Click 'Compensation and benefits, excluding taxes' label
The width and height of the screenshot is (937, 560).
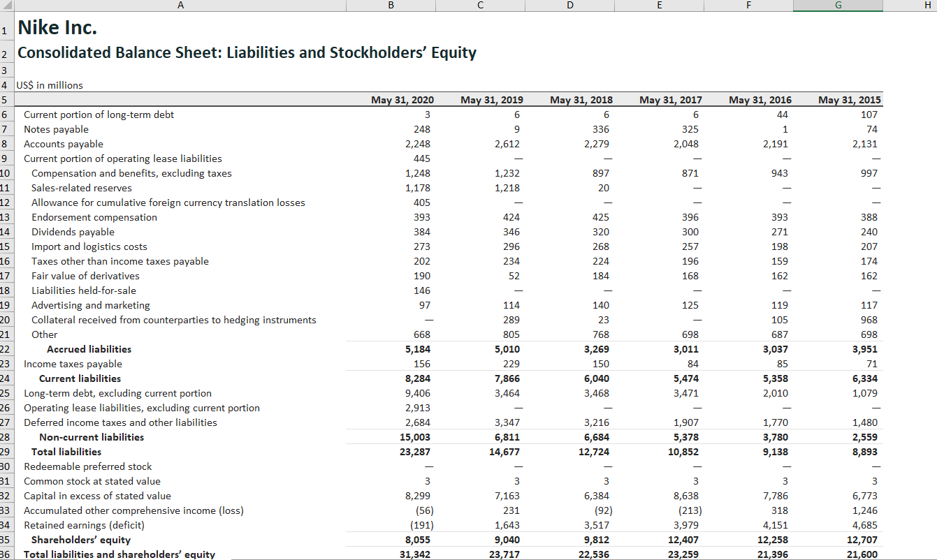[131, 173]
